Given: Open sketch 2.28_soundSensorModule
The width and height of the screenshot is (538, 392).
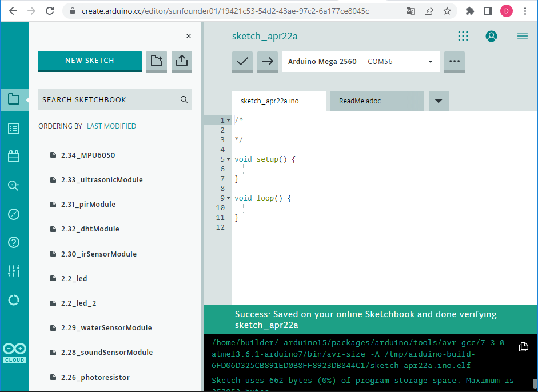Looking at the screenshot, I should 107,352.
